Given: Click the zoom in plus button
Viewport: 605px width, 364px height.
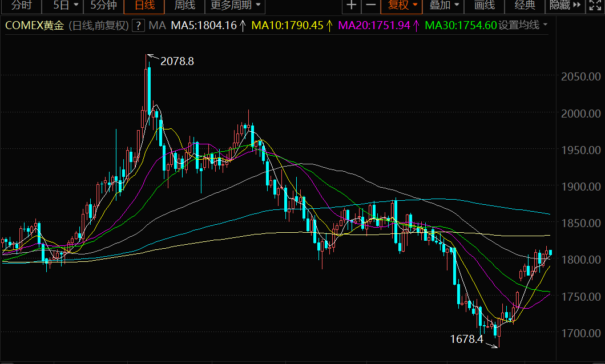Looking at the screenshot, I should pos(352,6).
